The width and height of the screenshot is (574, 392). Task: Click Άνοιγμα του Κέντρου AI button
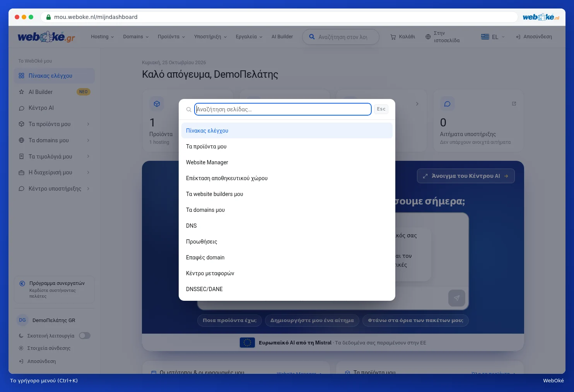tap(466, 176)
